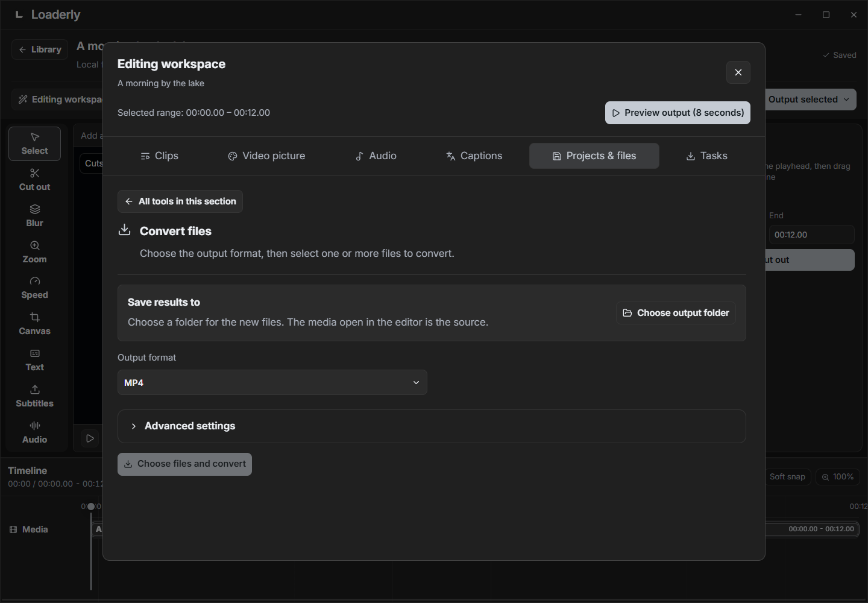This screenshot has width=868, height=603.
Task: Go to the Video picture tab
Action: click(x=266, y=156)
